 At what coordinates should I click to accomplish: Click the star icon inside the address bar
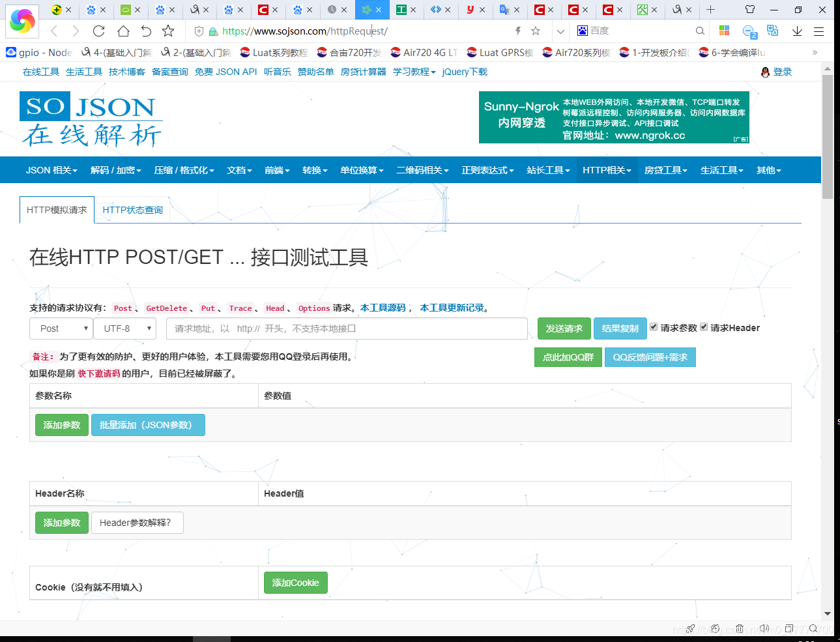536,31
